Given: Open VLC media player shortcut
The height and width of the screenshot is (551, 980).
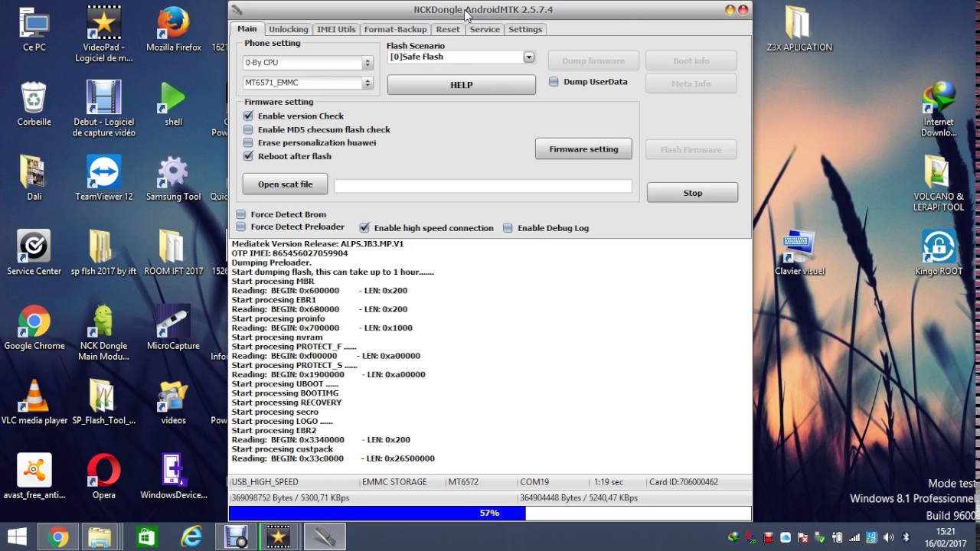Looking at the screenshot, I should [34, 402].
